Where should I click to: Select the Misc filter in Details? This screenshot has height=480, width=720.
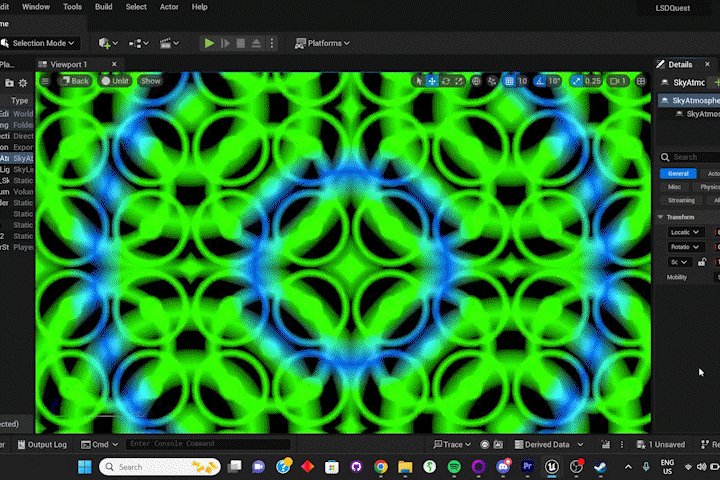pyautogui.click(x=674, y=187)
